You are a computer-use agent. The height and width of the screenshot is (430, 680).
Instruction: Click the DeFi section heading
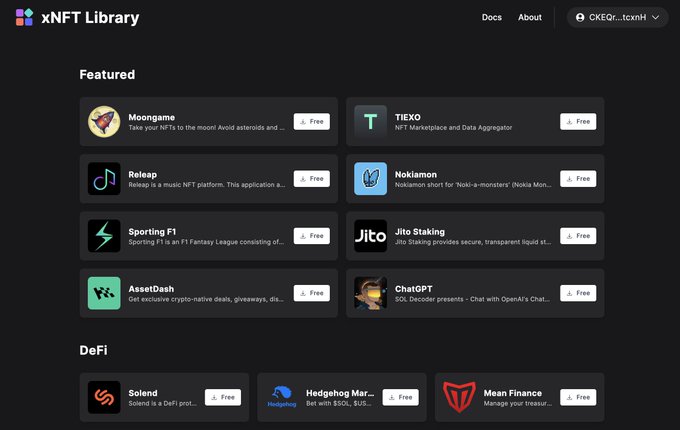point(93,350)
